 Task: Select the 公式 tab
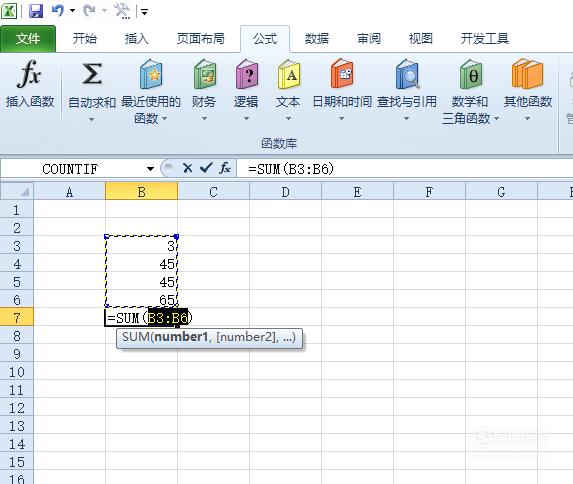265,38
